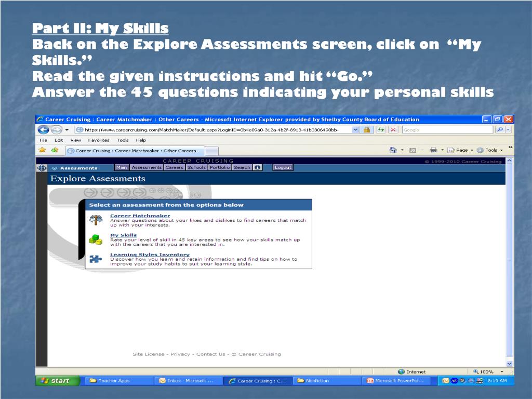Image resolution: width=532 pixels, height=399 pixels.
Task: Open the Favorites menu
Action: [x=99, y=140]
